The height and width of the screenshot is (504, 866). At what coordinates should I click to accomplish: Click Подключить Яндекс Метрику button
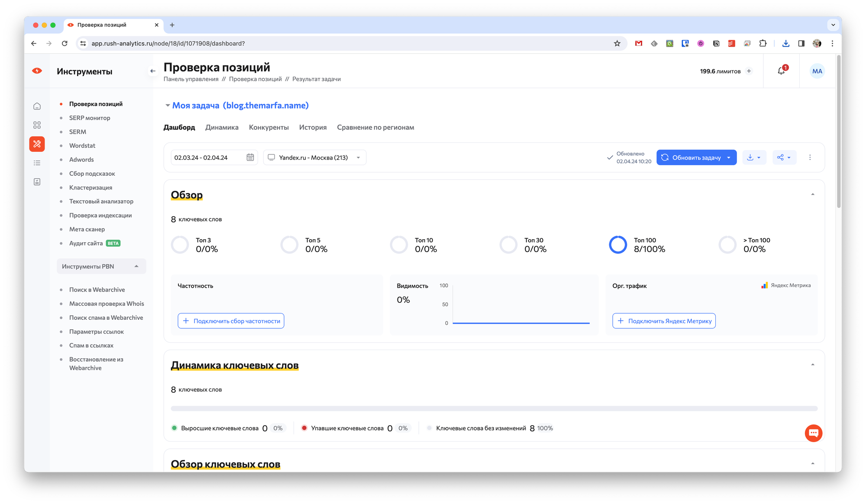click(664, 321)
